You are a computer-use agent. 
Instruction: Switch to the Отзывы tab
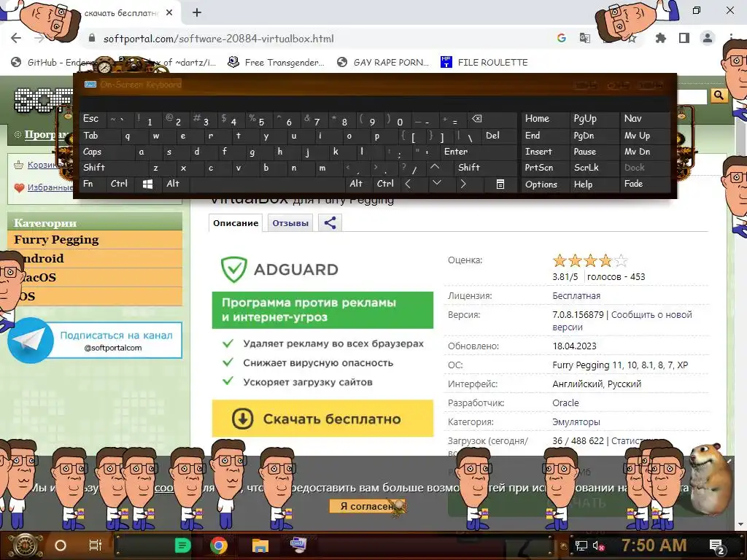(x=290, y=223)
